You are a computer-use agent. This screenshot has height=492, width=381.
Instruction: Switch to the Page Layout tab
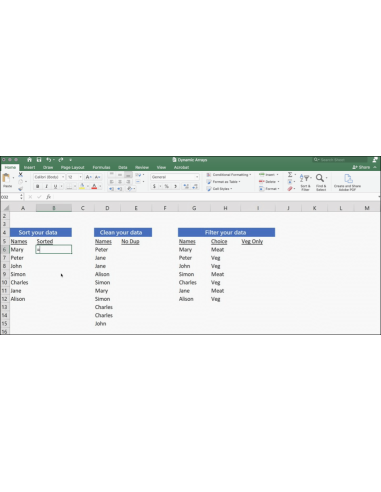(72, 167)
